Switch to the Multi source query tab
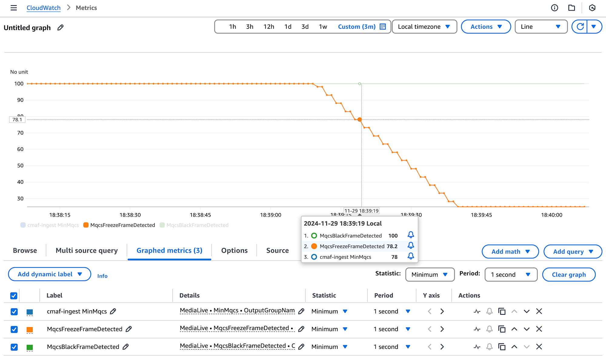 (87, 250)
